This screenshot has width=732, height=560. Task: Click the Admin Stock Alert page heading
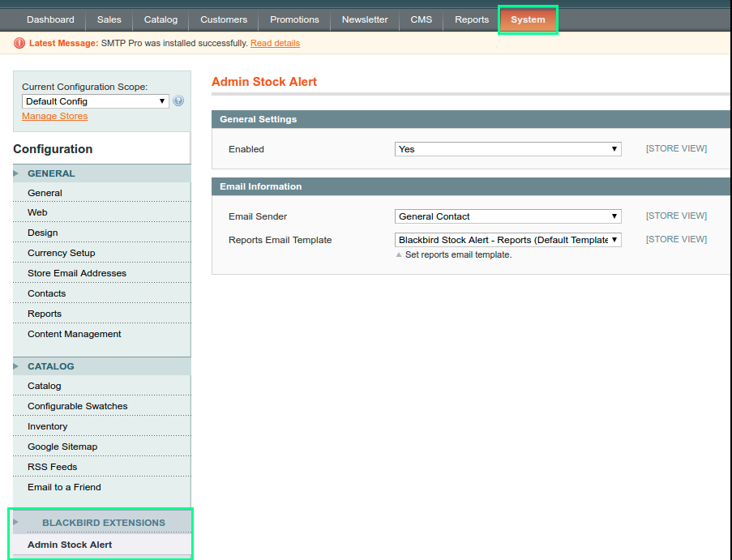(x=264, y=82)
